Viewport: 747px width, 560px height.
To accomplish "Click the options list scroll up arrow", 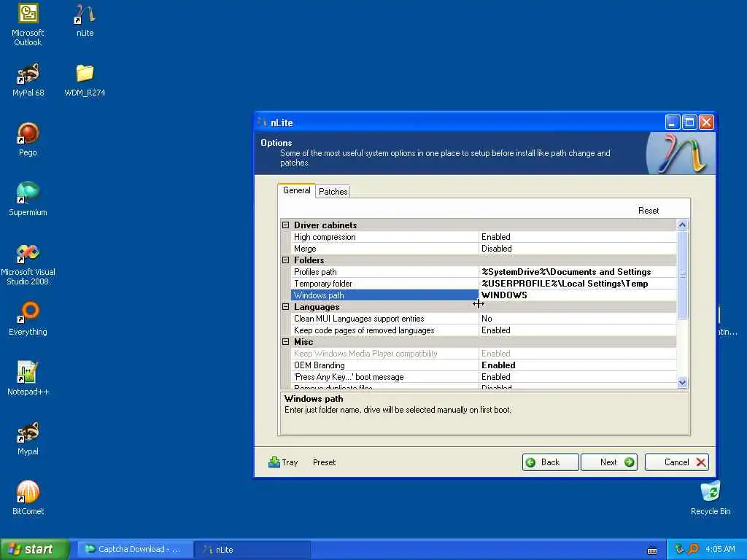I will [x=682, y=225].
